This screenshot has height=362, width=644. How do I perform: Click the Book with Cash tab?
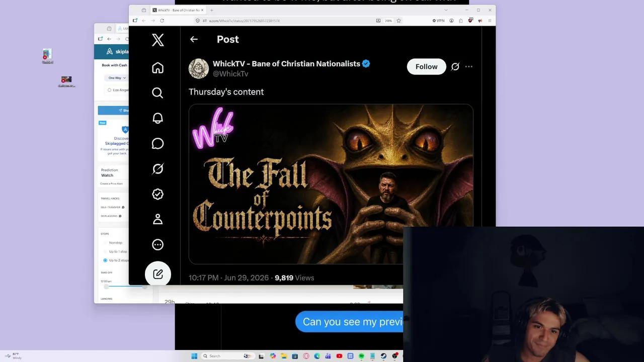tap(115, 65)
